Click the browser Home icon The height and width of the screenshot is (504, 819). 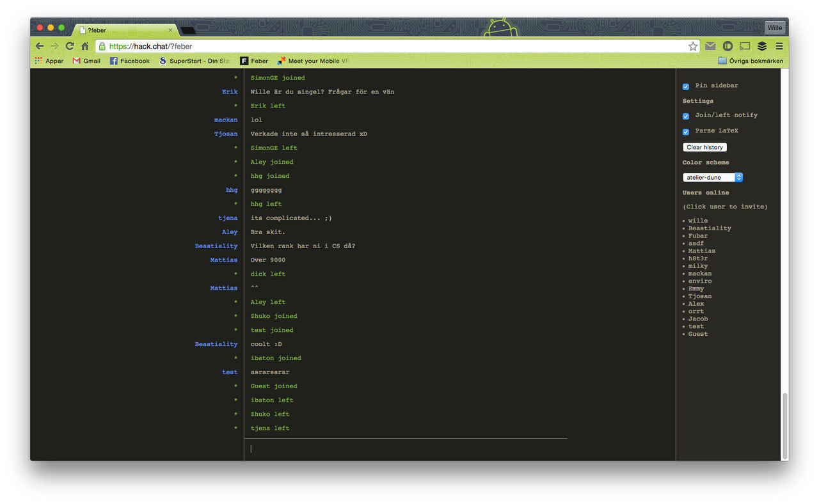click(85, 46)
